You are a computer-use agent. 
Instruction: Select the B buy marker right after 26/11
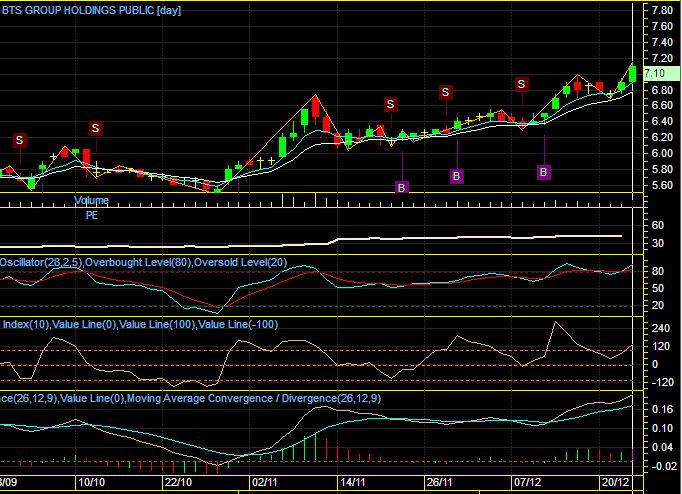456,176
